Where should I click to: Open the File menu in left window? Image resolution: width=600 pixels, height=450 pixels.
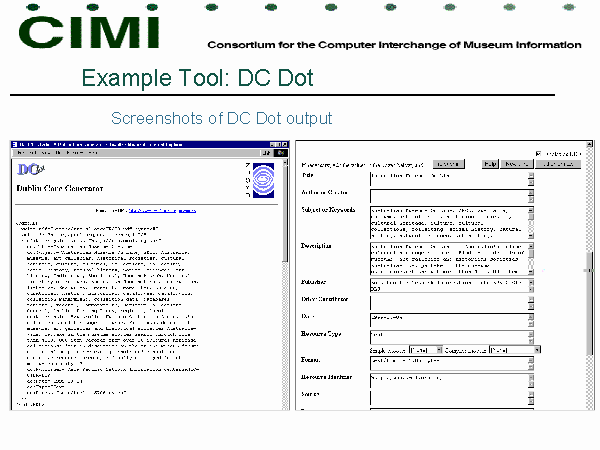pyautogui.click(x=21, y=153)
